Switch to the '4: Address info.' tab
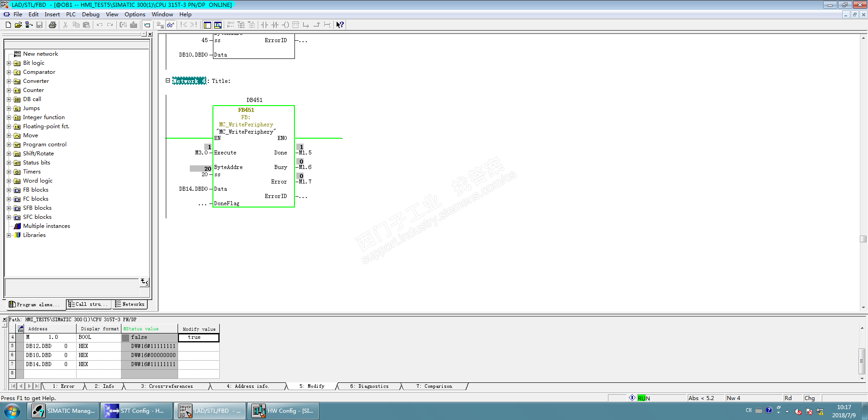The image size is (868, 420). 248,386
